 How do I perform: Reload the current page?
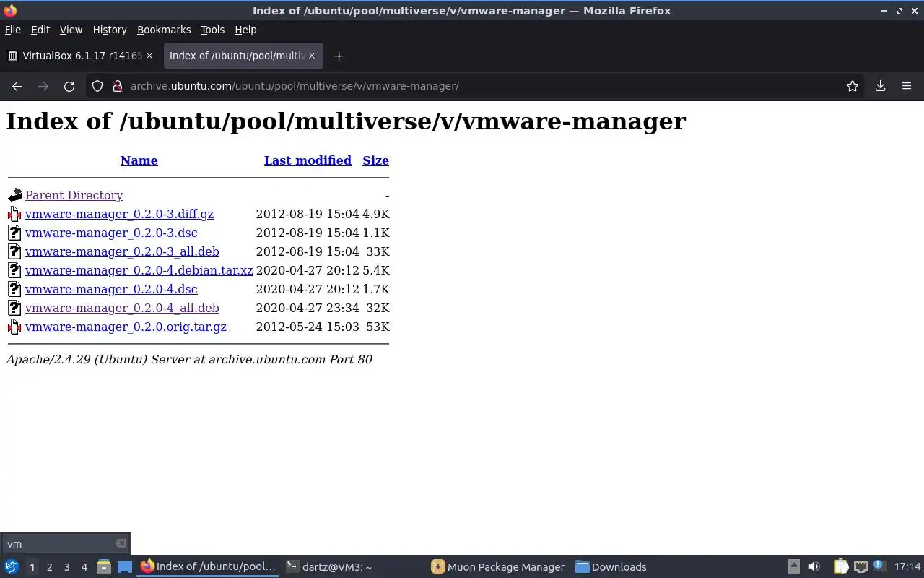click(x=69, y=86)
